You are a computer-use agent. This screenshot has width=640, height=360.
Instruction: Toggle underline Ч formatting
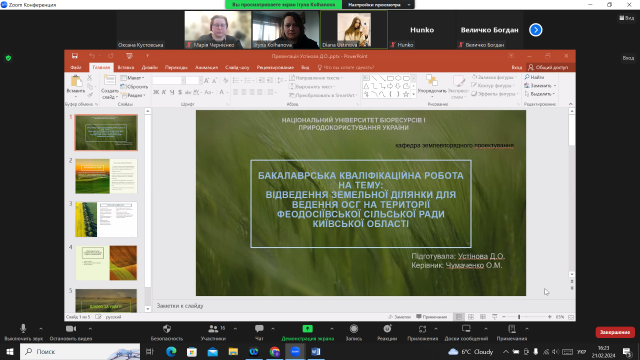(172, 93)
